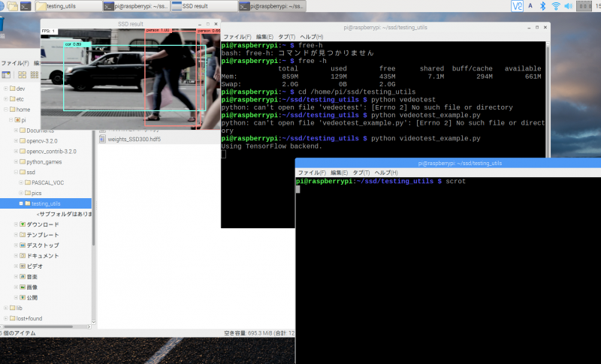601x364 pixels.
Task: Click the CPU usage monitor in tray
Action: [x=584, y=6]
